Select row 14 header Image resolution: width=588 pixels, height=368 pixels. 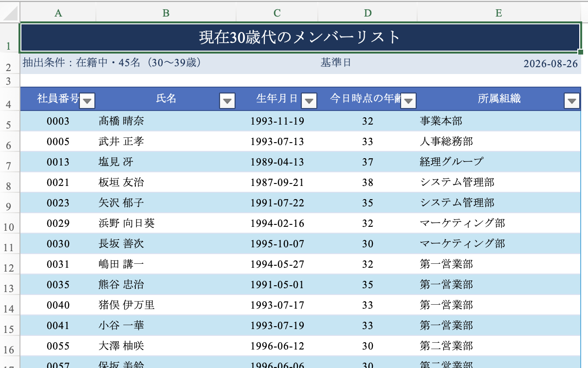(x=9, y=305)
